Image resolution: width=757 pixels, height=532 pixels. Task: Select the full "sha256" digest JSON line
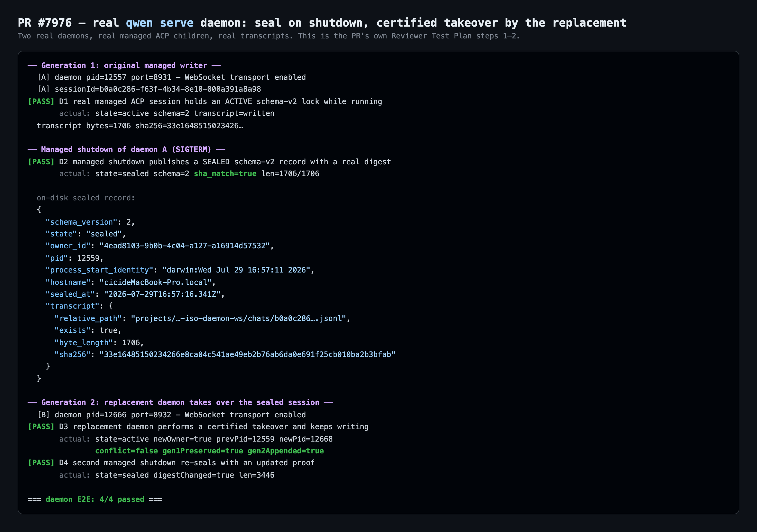[x=225, y=355]
